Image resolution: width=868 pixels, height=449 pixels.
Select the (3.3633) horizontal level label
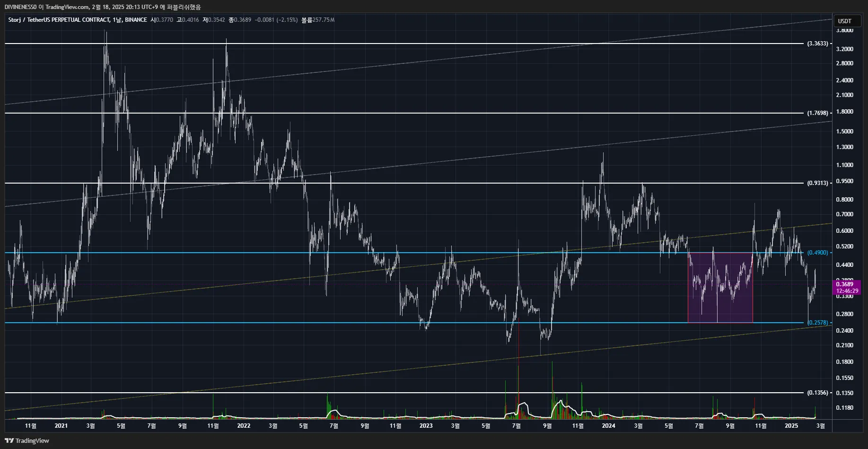tap(817, 44)
